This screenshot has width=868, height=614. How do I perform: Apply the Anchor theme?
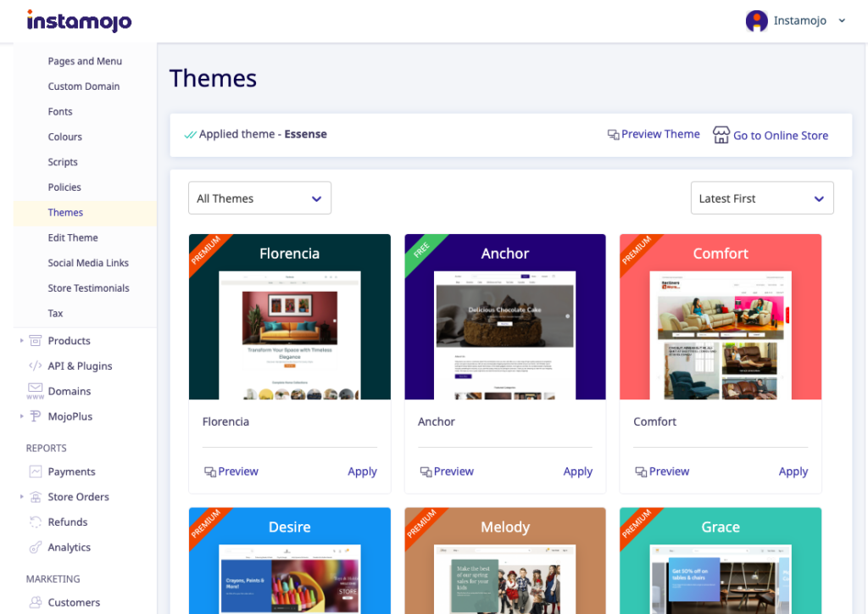(x=577, y=472)
